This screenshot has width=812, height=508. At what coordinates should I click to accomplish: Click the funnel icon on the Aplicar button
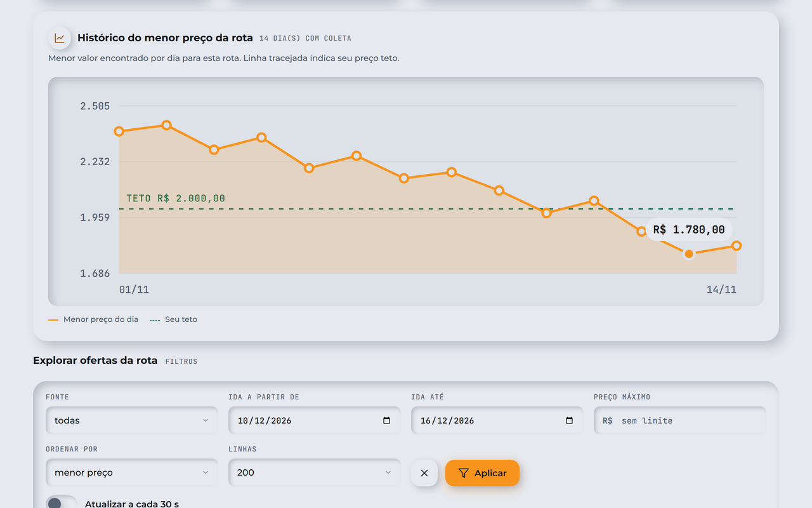pos(464,473)
